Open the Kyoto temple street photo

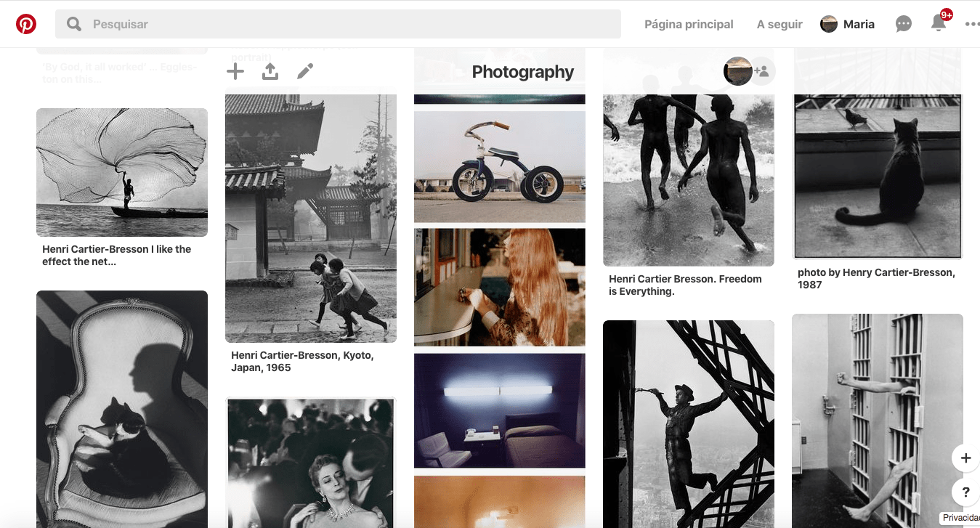pos(311,218)
